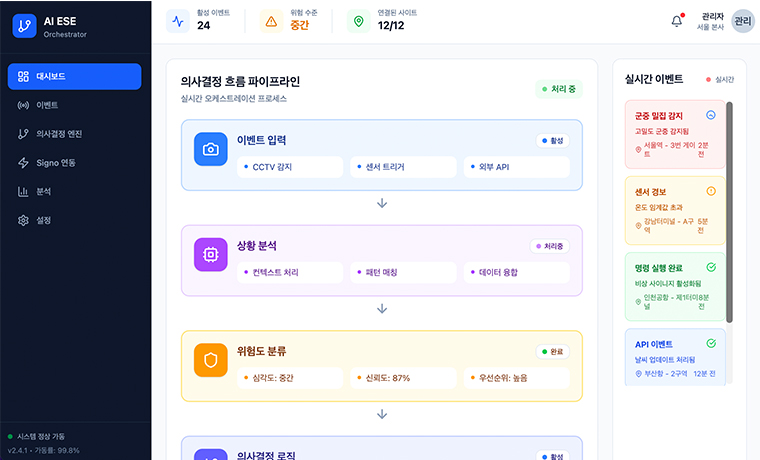Click the CCTV 감지 chip

point(290,167)
